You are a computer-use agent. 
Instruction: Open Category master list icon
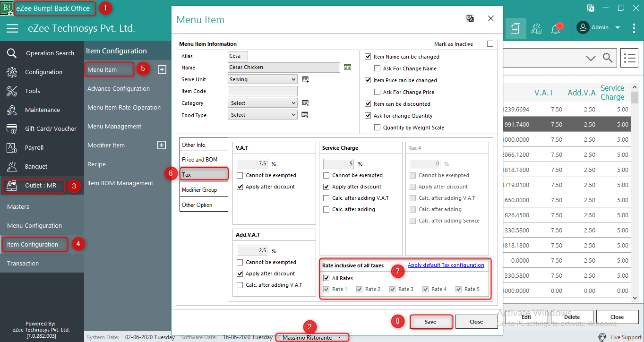[x=305, y=103]
